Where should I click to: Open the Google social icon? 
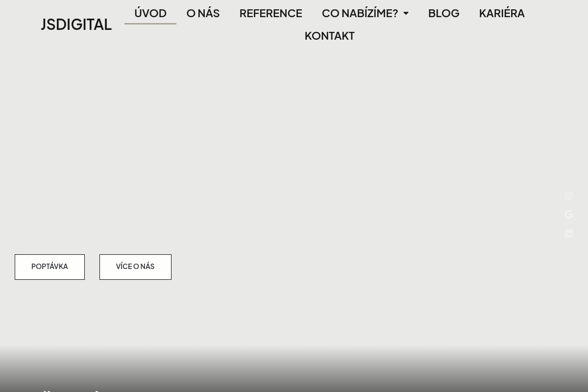point(569,215)
